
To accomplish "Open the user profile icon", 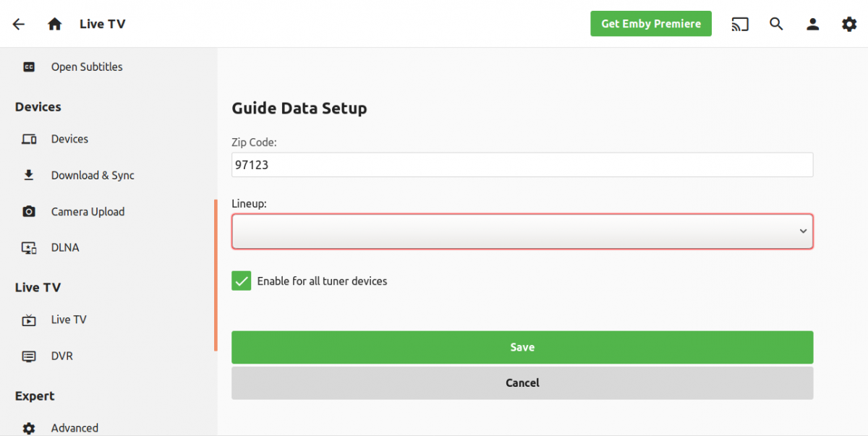I will 812,24.
